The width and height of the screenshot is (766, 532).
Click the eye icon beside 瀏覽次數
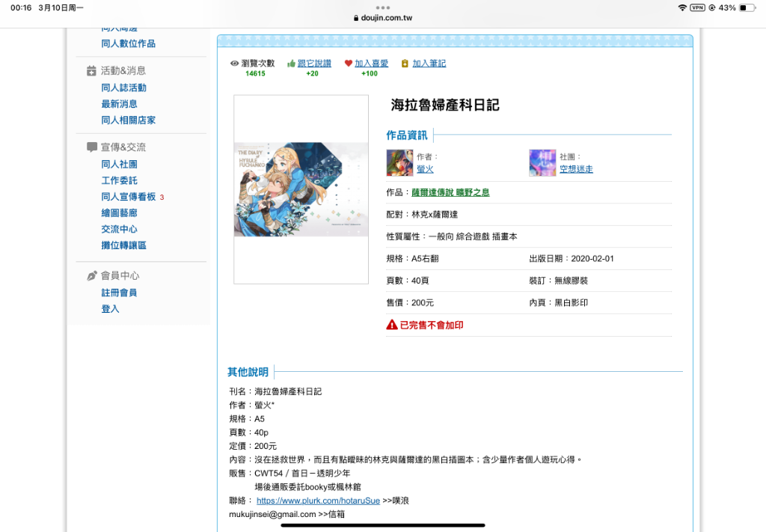(234, 64)
